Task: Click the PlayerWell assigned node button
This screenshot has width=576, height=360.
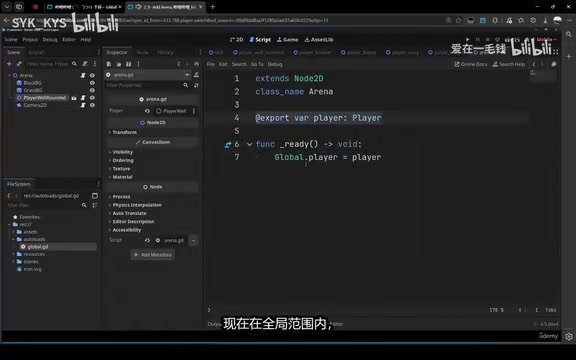Action: [172, 111]
